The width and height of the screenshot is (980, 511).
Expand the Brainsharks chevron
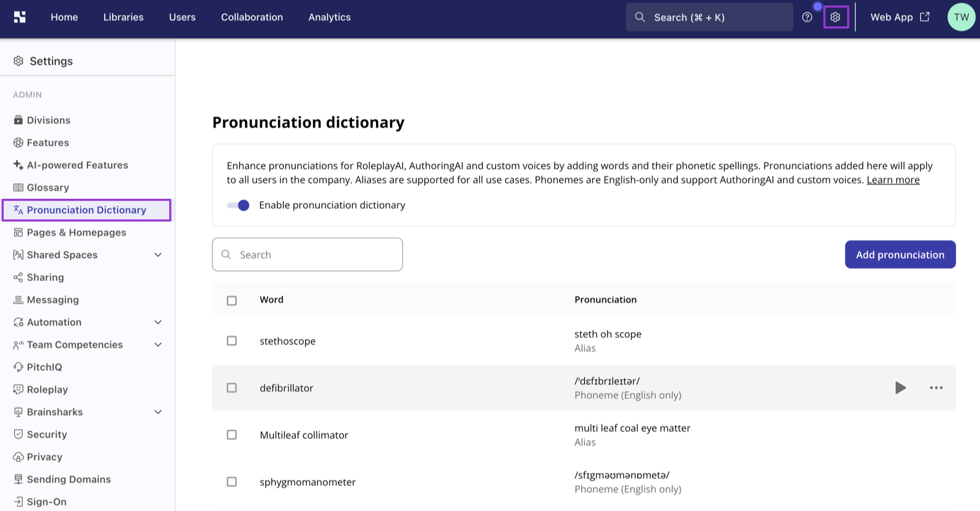tap(158, 412)
